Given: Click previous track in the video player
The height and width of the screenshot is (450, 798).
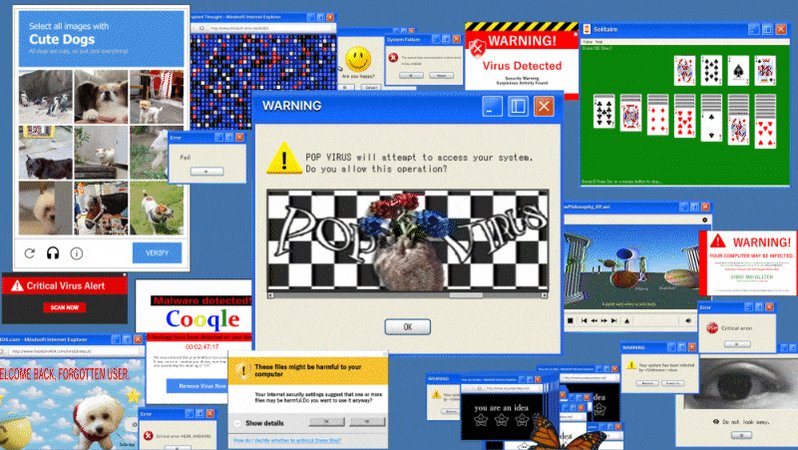Looking at the screenshot, I should coord(584,321).
